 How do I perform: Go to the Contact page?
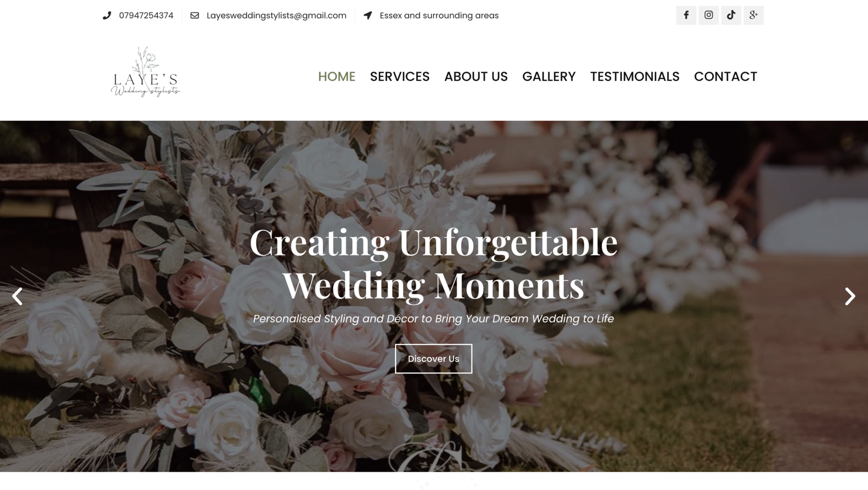point(725,76)
